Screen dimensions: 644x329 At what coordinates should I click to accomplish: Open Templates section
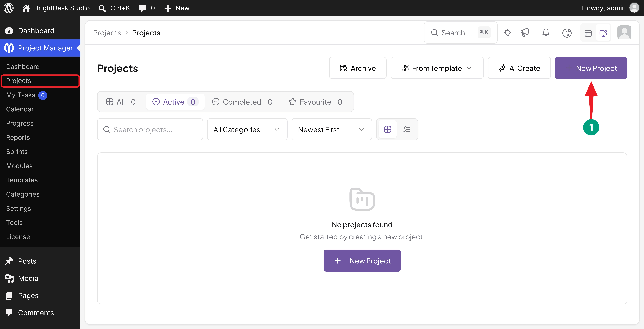[x=22, y=180]
